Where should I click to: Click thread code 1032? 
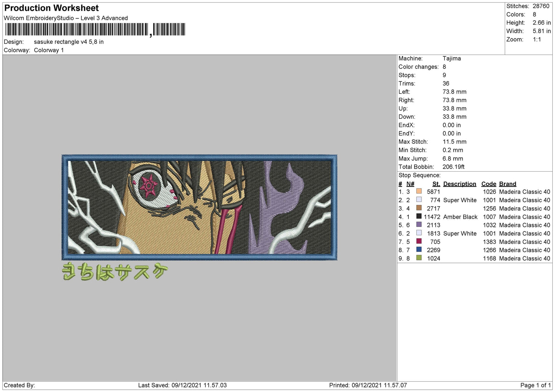click(x=490, y=225)
